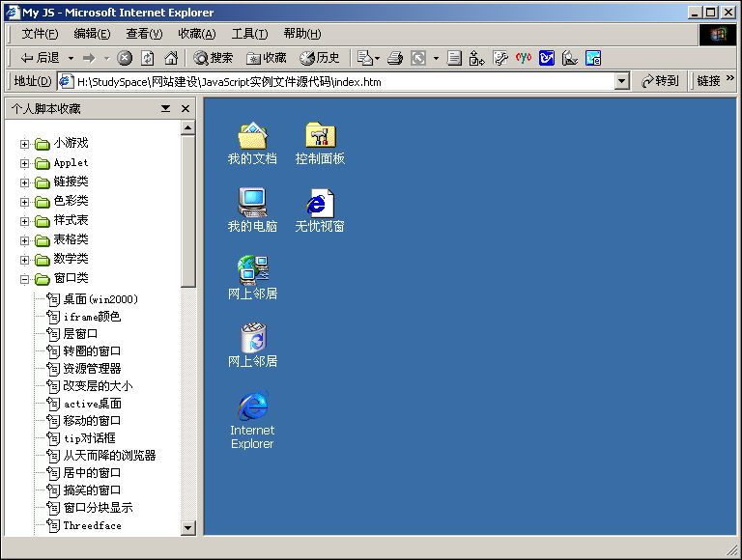
Task: Click the recycle bin desktop icon
Action: point(253,338)
